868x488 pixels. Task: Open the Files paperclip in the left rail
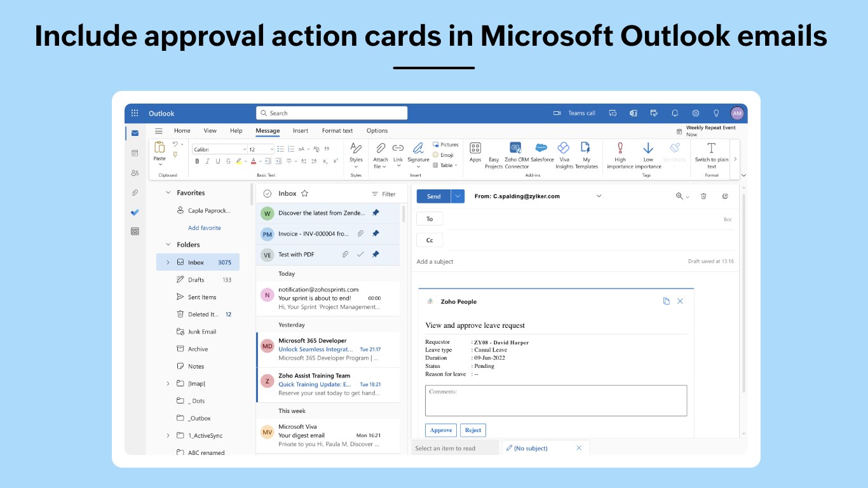tap(135, 193)
